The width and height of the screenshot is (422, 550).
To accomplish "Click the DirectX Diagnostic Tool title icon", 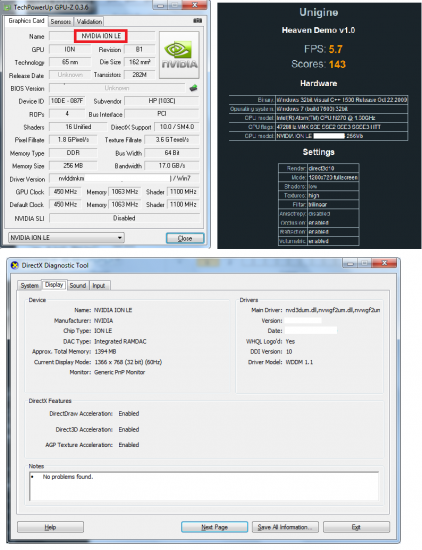I will (x=14, y=266).
